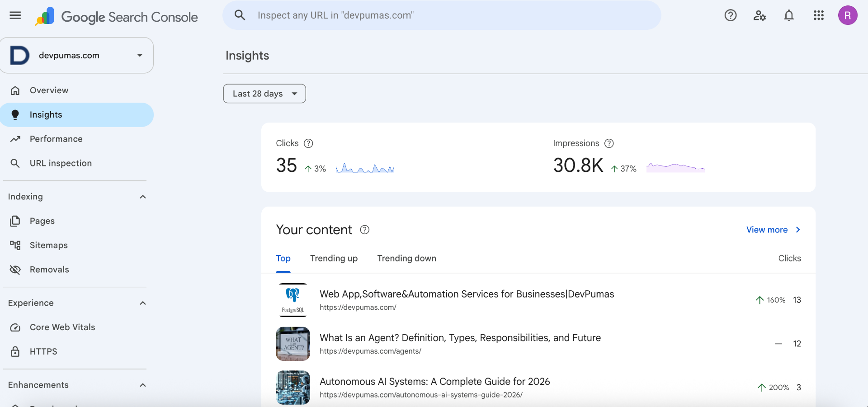Screen dimensions: 868x407
Task: Open the main hamburger menu
Action: 15,15
